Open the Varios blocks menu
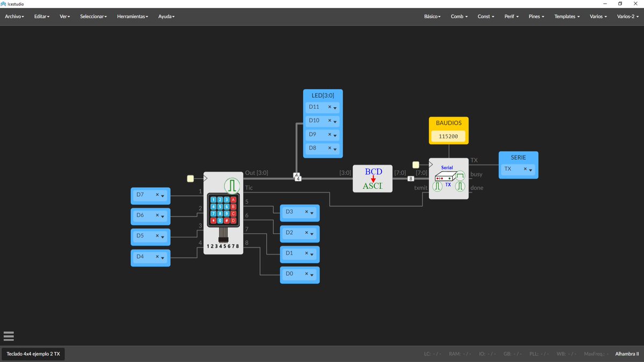Viewport: 644px width, 362px height. coord(598,17)
